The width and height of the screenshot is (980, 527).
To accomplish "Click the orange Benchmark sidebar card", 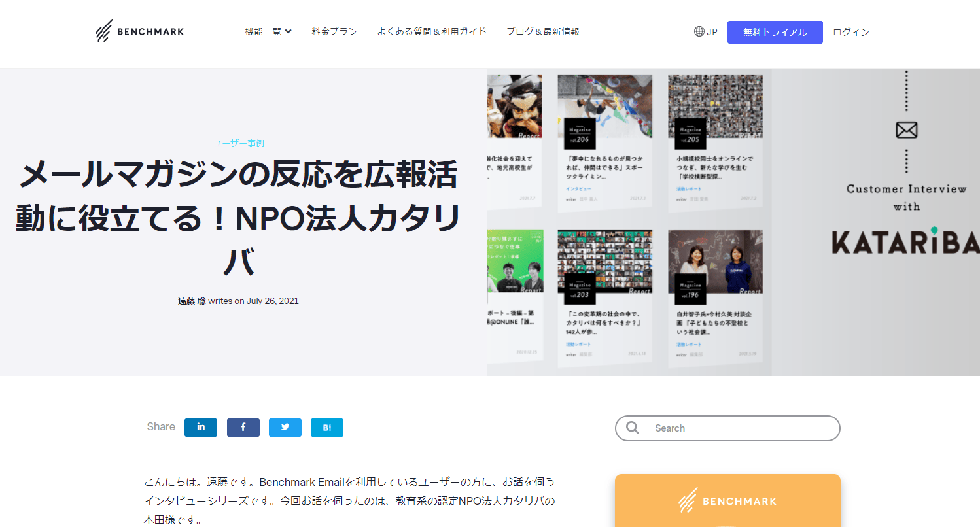I will click(727, 500).
